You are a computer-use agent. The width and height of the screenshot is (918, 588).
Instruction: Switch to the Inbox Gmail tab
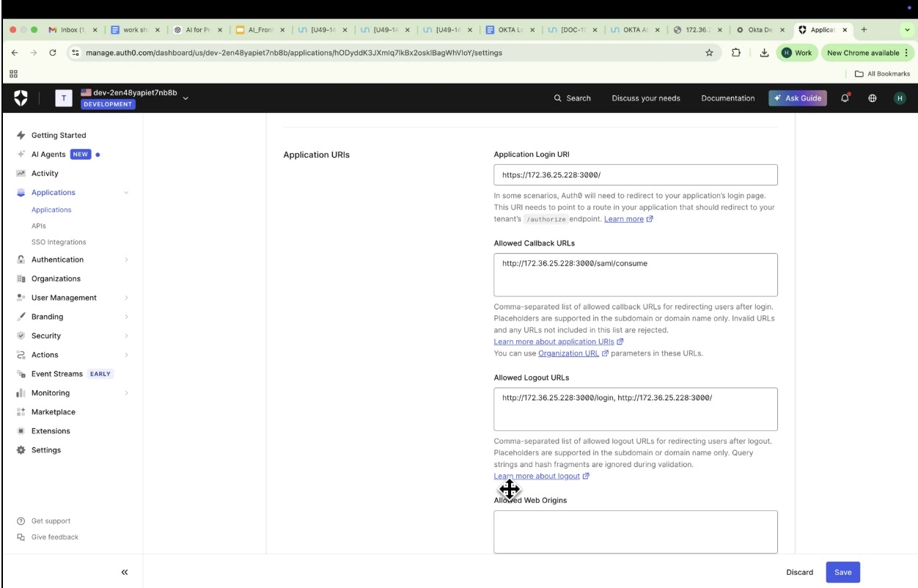(70, 30)
